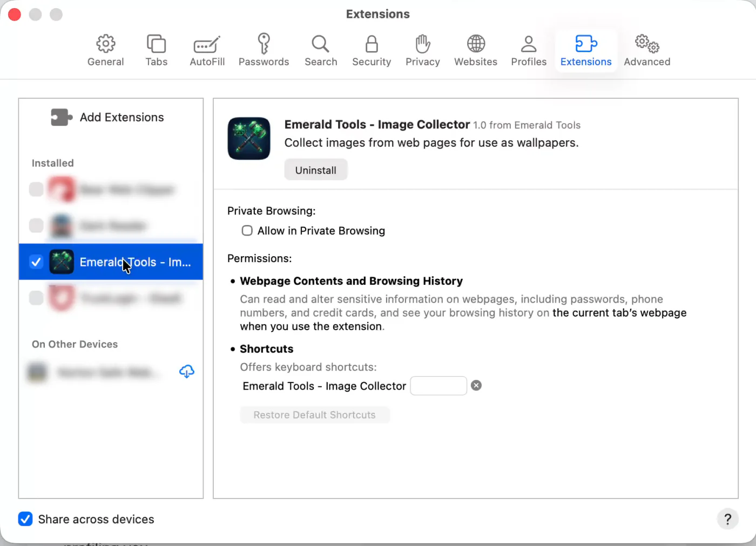The height and width of the screenshot is (546, 756).
Task: Open the Privacy hand icon
Action: point(423,44)
